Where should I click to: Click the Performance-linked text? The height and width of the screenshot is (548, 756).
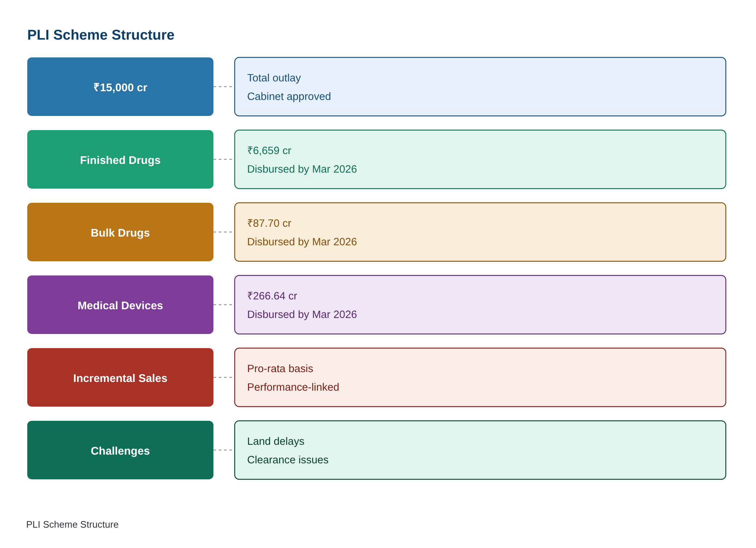coord(293,387)
